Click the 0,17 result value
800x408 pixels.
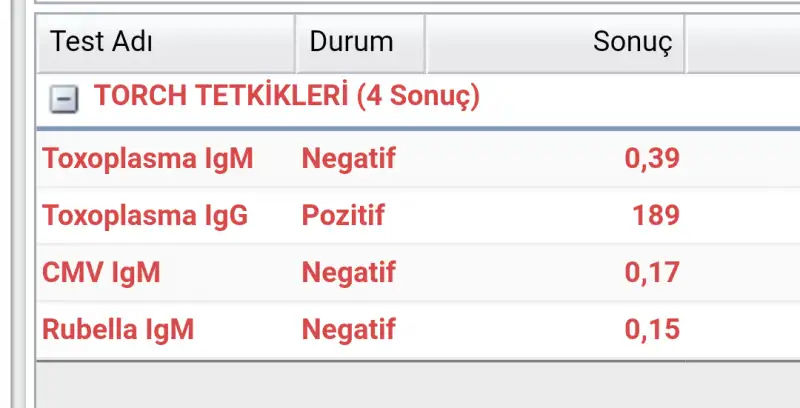(652, 272)
